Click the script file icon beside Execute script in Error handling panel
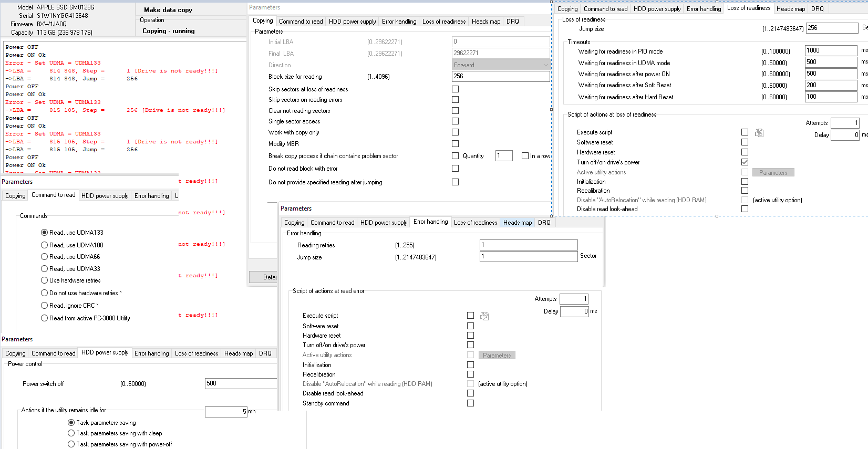 tap(484, 316)
